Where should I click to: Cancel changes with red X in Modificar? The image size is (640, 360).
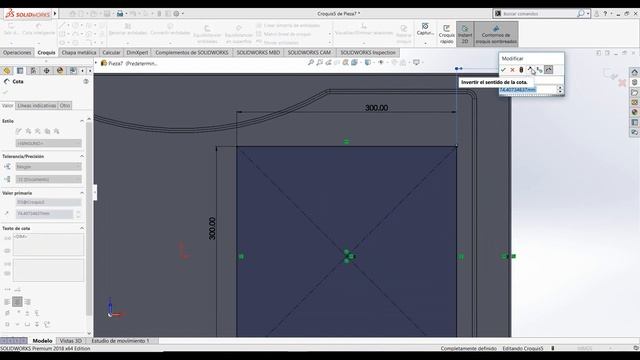(x=512, y=70)
